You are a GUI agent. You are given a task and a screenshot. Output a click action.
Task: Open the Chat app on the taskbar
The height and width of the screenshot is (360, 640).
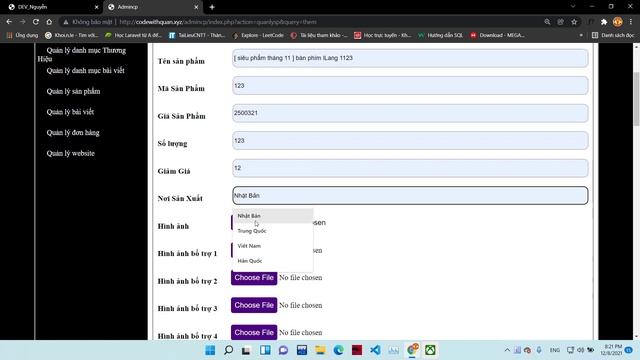(x=283, y=350)
